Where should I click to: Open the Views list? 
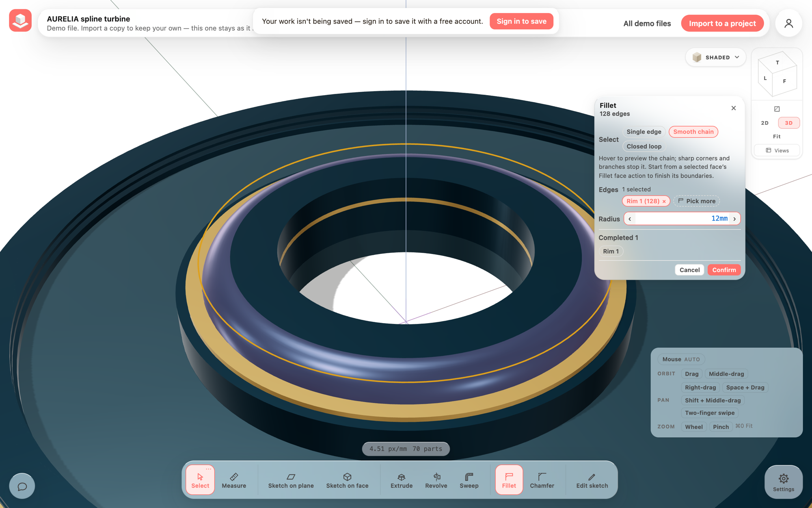click(x=777, y=150)
